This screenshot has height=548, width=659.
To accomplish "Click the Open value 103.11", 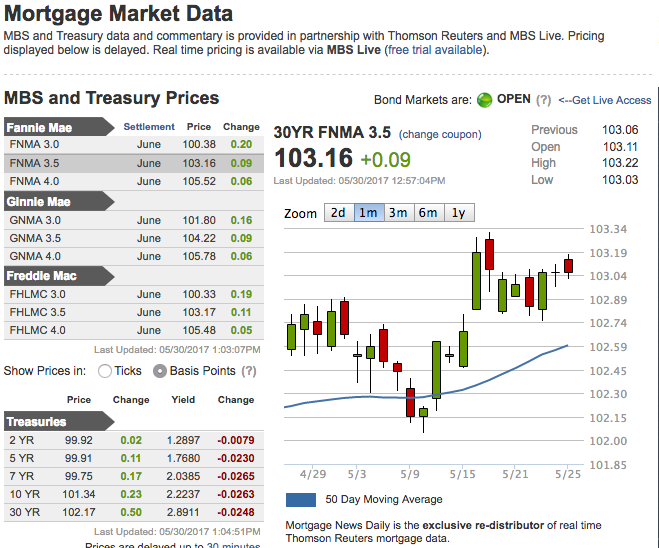I will pos(620,147).
